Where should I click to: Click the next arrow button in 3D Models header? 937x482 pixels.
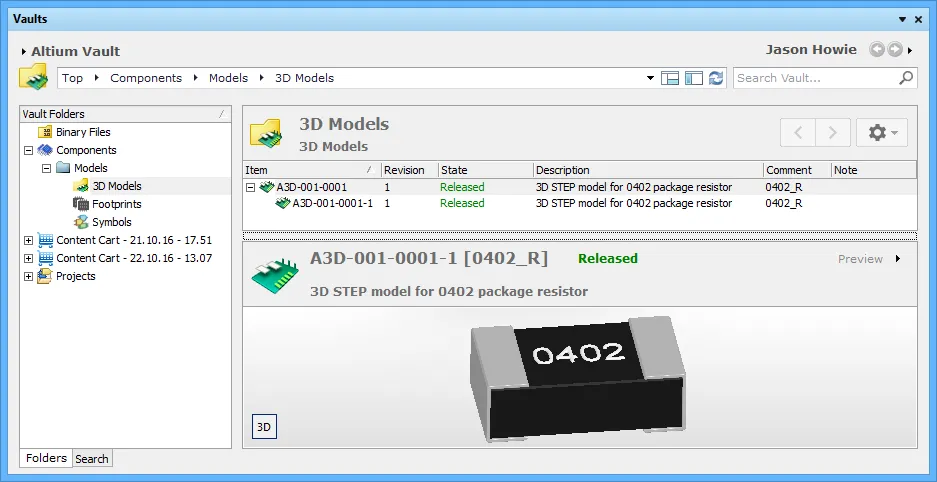click(832, 133)
